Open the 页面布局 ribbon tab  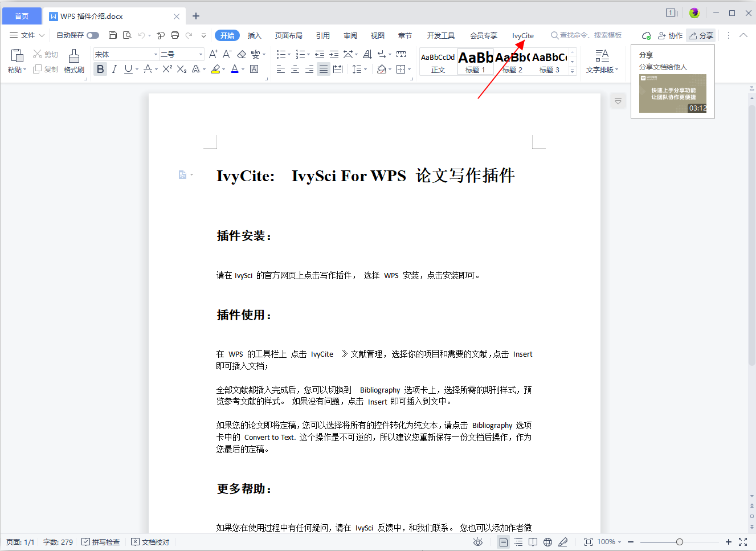coord(289,35)
